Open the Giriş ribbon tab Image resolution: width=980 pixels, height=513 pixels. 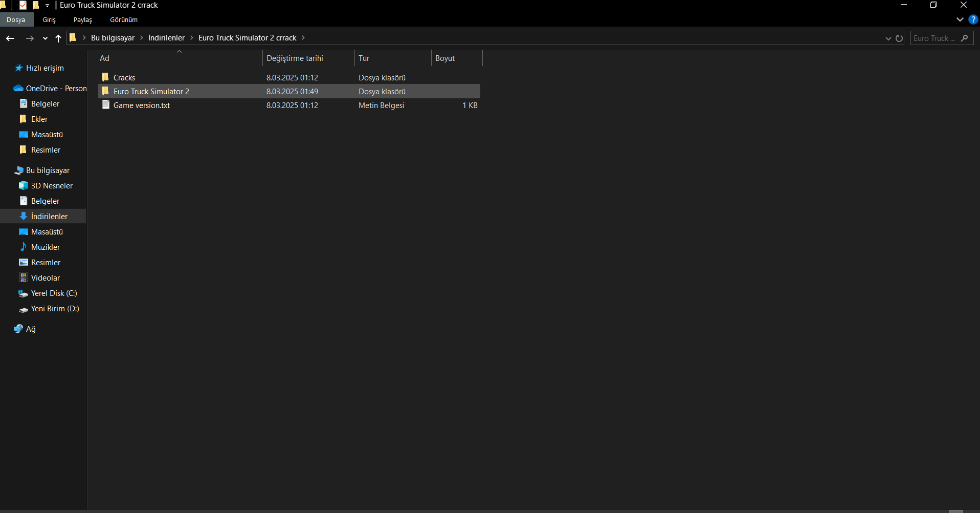tap(49, 19)
